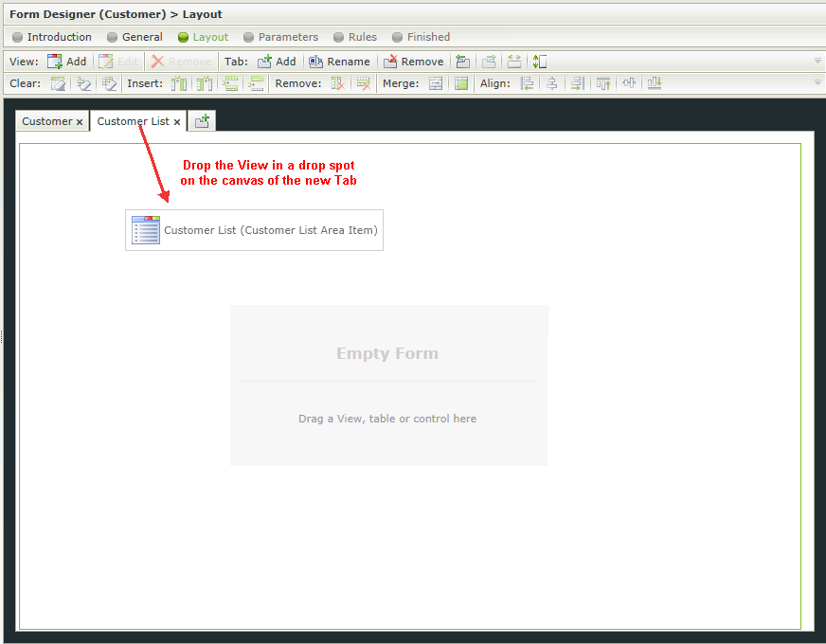
Task: Click the second Clear icon in the row
Action: (x=83, y=83)
